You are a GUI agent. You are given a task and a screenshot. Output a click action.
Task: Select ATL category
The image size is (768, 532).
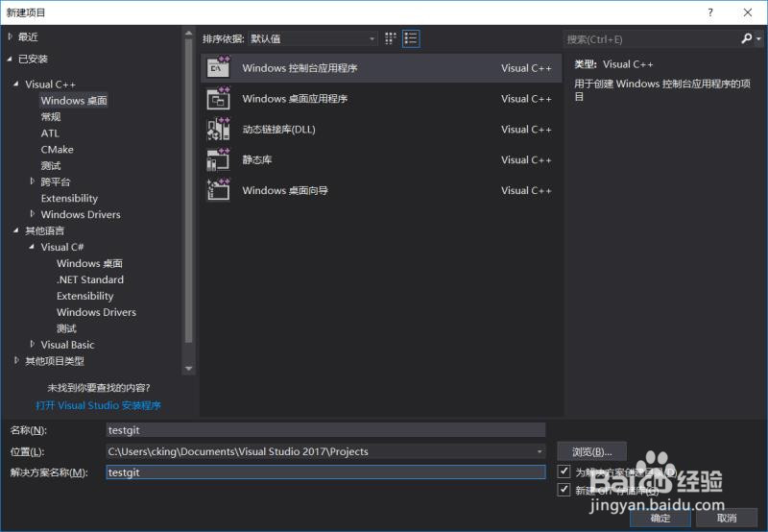click(50, 133)
